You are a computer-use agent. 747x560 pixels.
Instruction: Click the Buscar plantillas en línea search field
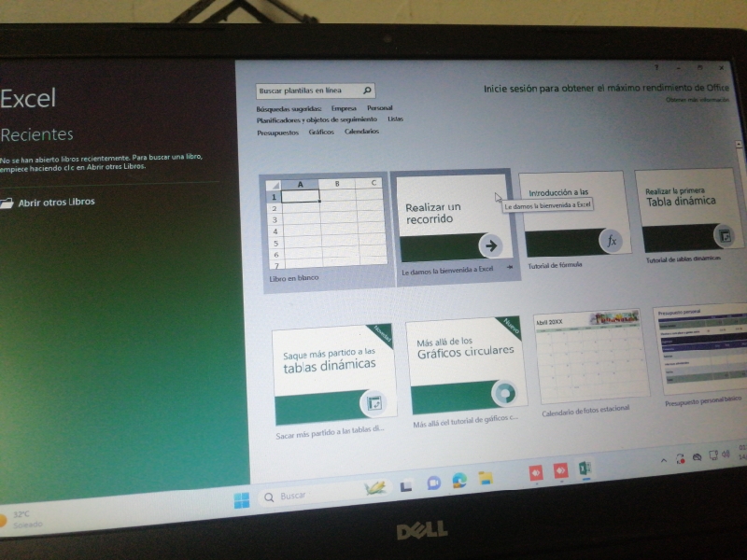[x=315, y=91]
